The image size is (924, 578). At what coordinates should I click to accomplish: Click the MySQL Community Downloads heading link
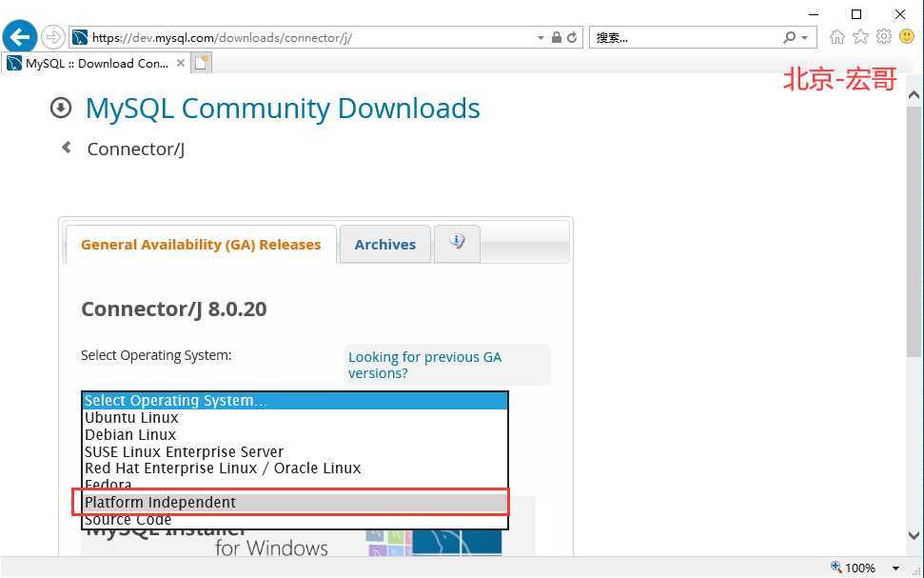pos(283,109)
